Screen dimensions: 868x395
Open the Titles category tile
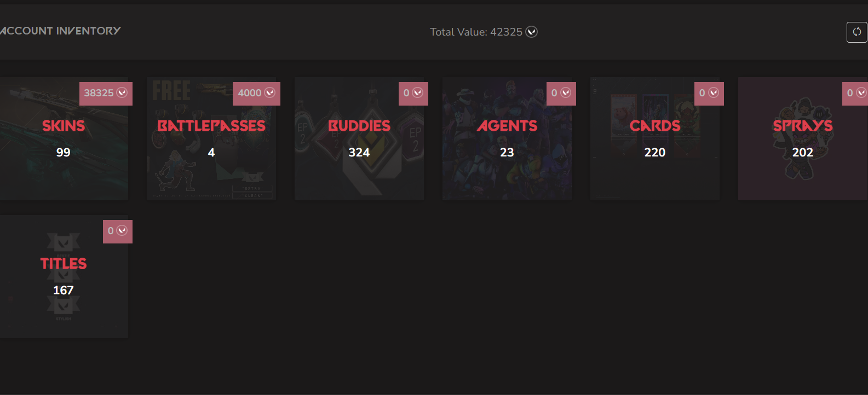click(64, 276)
